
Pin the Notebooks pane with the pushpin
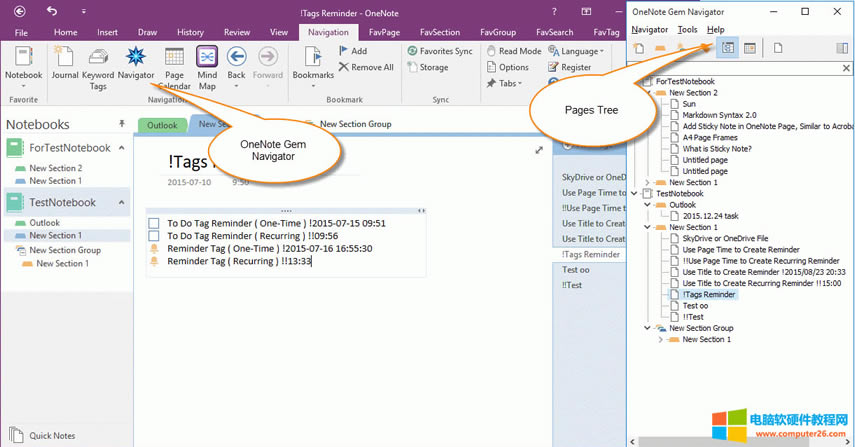(x=121, y=124)
